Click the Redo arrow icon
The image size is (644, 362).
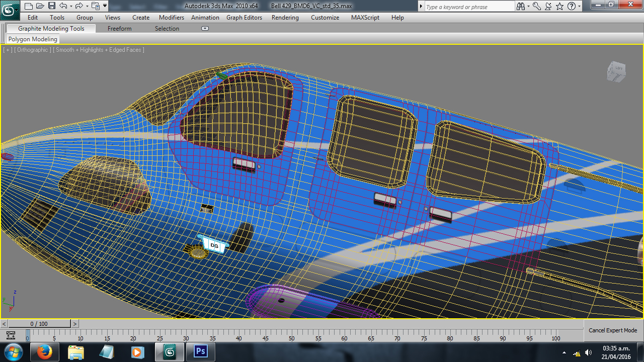[x=79, y=6]
